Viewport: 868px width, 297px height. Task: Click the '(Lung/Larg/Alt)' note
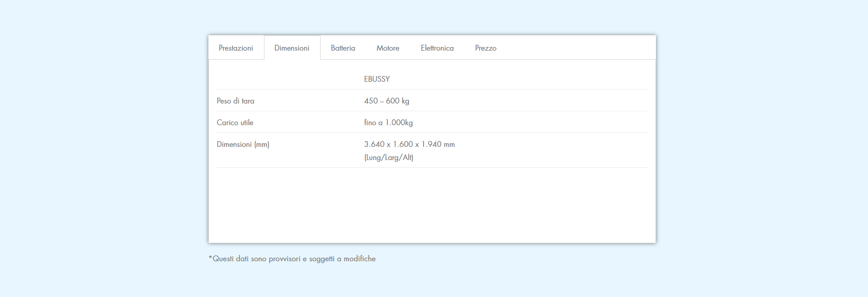click(x=389, y=157)
